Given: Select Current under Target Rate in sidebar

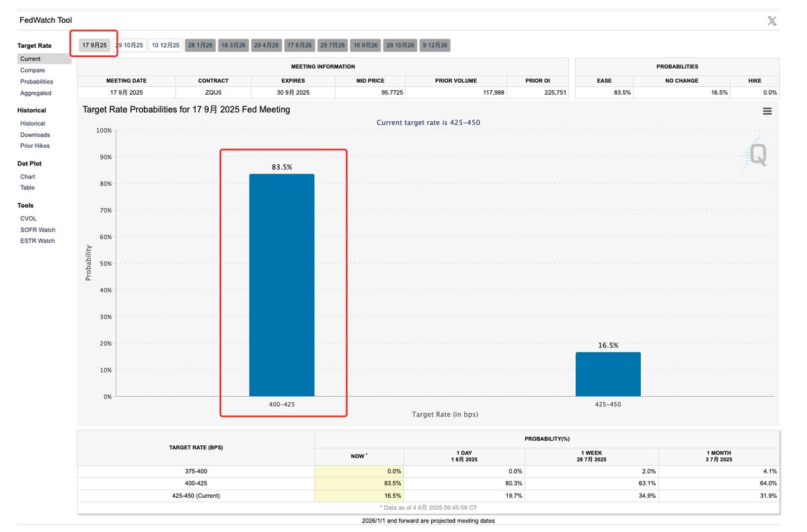Looking at the screenshot, I should [x=44, y=59].
